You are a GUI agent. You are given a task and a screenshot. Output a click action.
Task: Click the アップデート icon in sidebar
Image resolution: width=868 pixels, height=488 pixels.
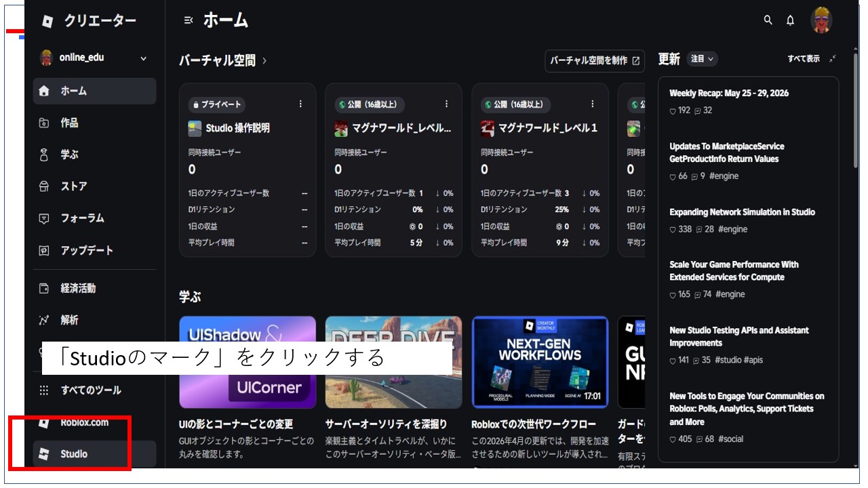(44, 250)
